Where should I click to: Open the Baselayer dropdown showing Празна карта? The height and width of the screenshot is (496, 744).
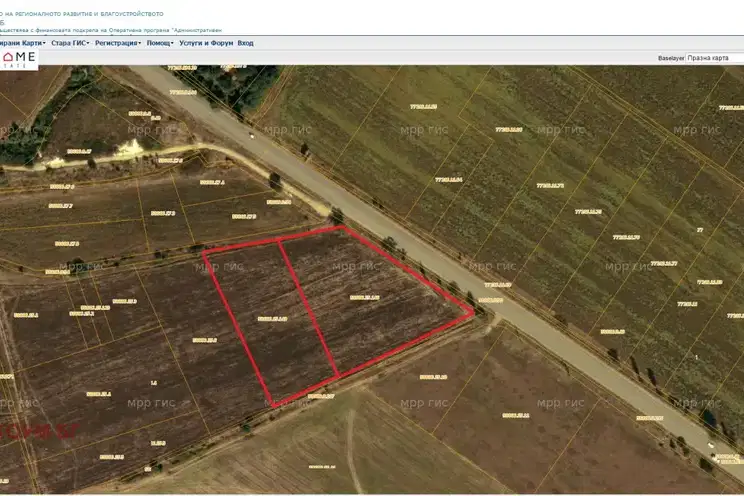tap(715, 58)
